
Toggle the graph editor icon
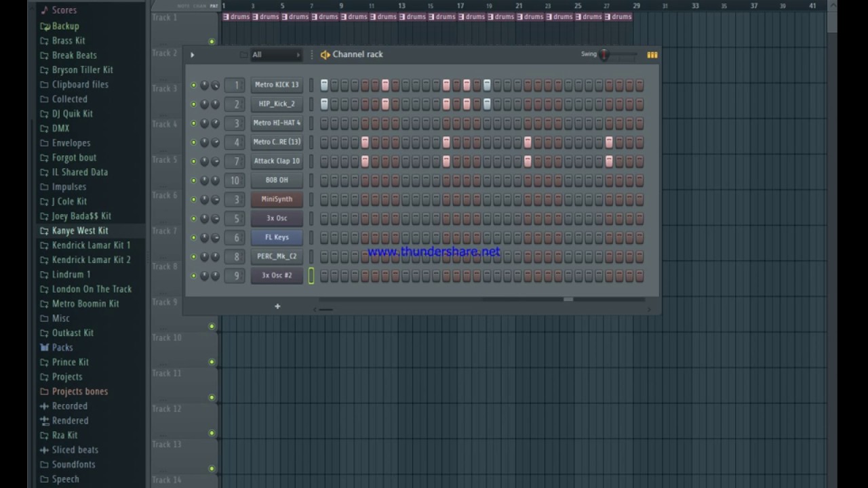point(652,55)
